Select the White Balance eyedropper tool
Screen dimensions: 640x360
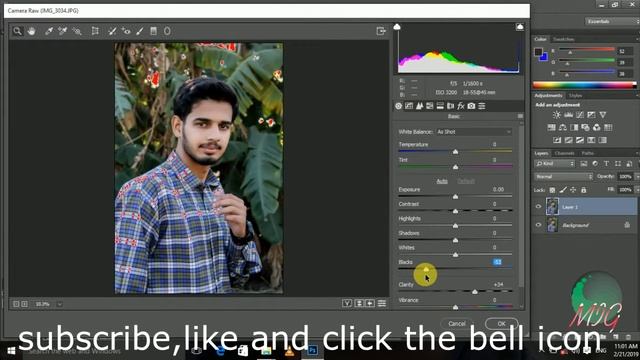(x=49, y=31)
